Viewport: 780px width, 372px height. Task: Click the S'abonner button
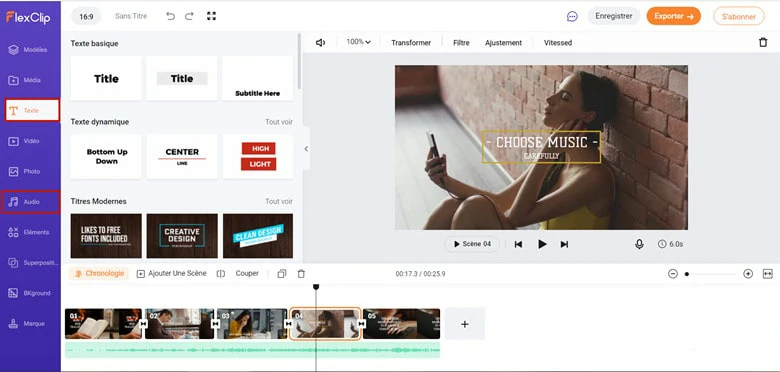point(739,16)
